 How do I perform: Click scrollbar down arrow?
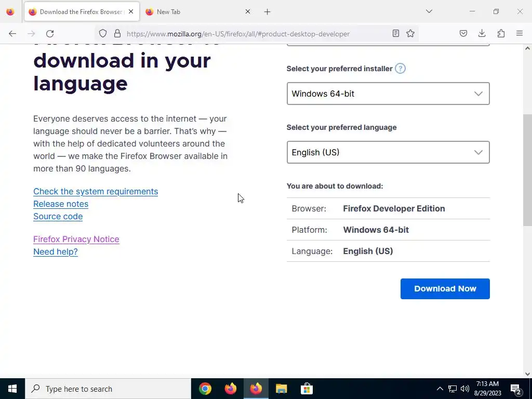click(x=527, y=374)
